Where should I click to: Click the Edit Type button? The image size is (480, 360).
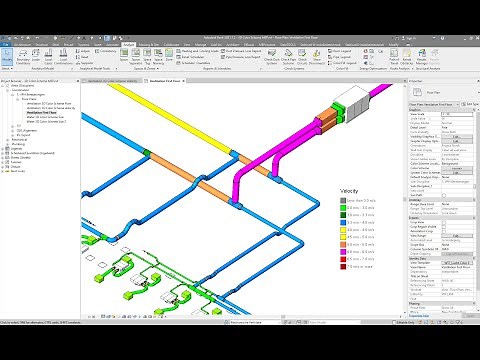click(471, 104)
